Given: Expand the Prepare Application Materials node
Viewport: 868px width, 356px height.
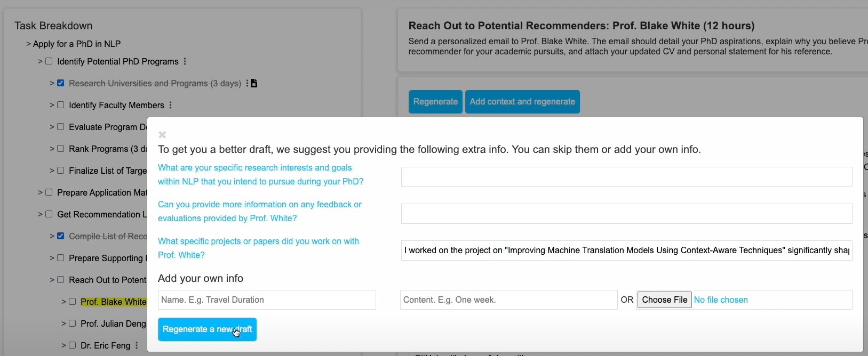Looking at the screenshot, I should 40,192.
